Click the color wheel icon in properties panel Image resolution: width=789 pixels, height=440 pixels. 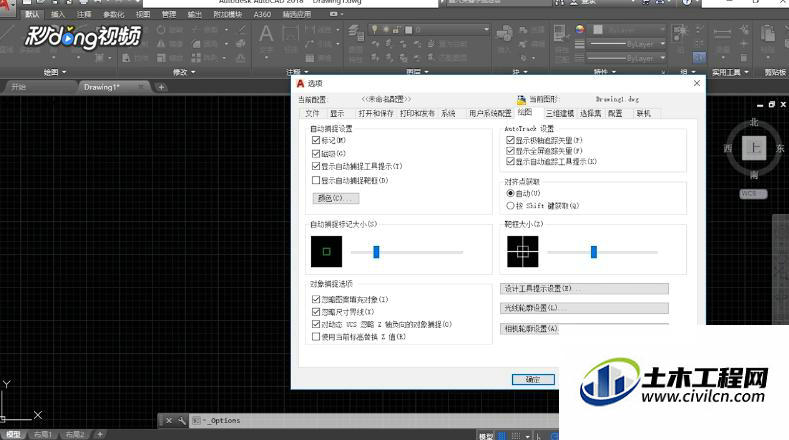(x=580, y=30)
